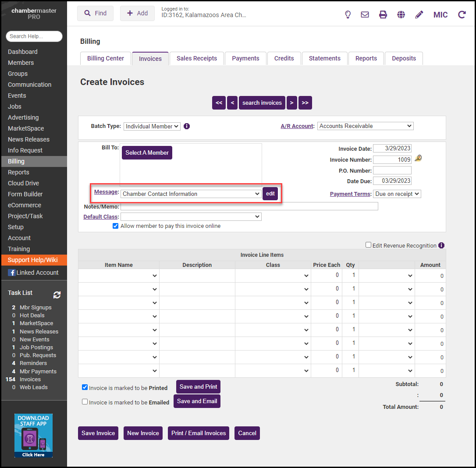
Task: Click the lightbulb ideas icon
Action: 348,14
